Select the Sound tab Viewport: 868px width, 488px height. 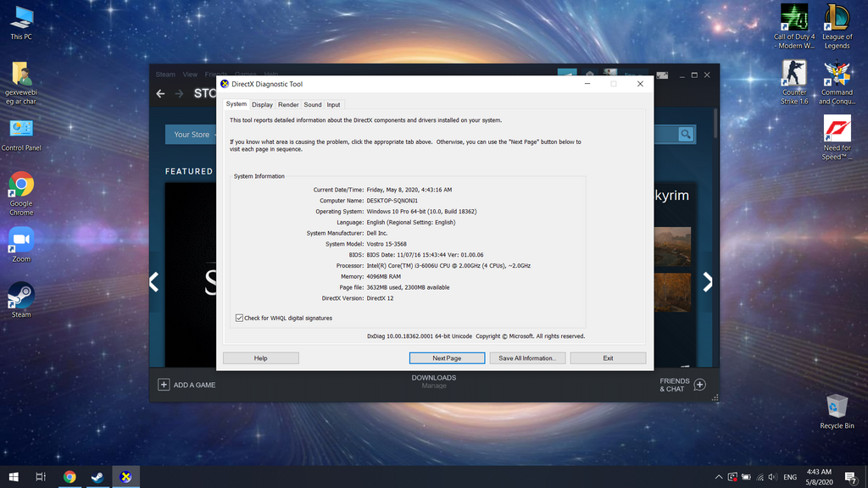312,104
